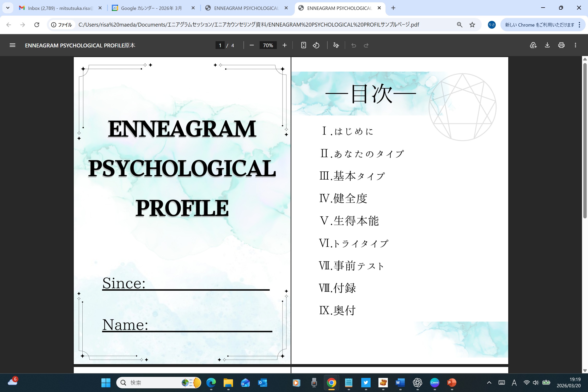
Task: Switch to the Gmail Inbox tab
Action: [60, 8]
